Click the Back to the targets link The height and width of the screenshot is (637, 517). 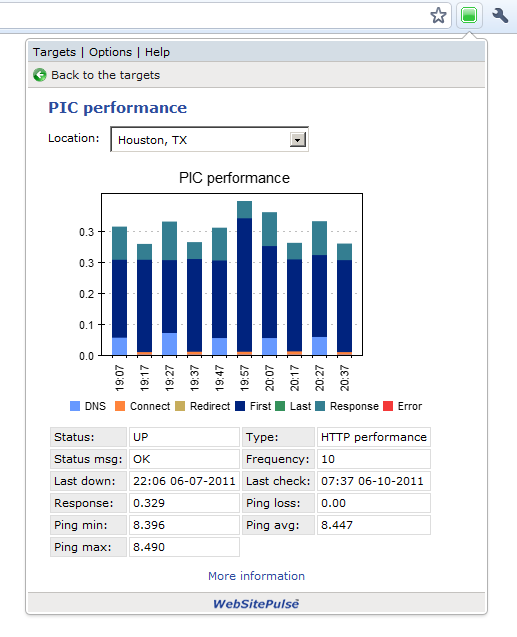[106, 75]
